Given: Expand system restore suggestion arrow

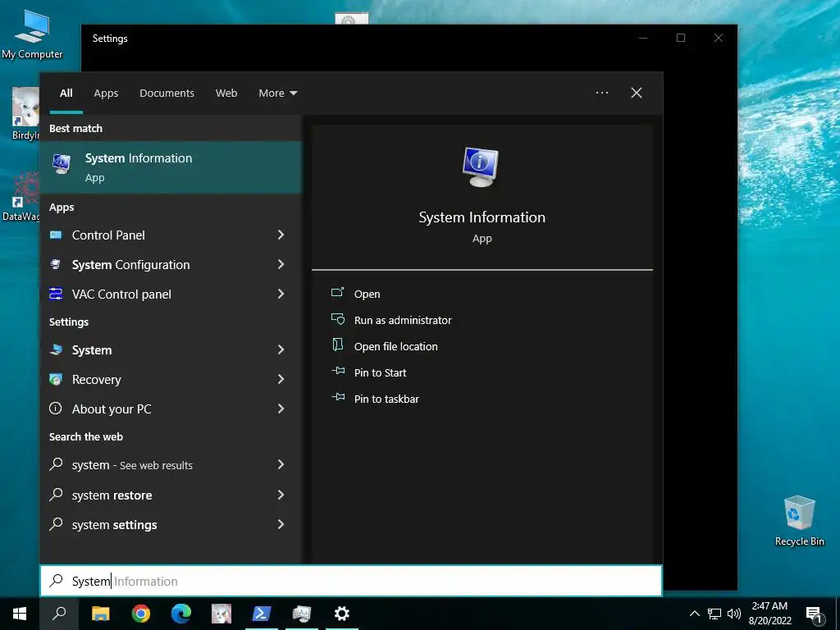Looking at the screenshot, I should pos(281,495).
